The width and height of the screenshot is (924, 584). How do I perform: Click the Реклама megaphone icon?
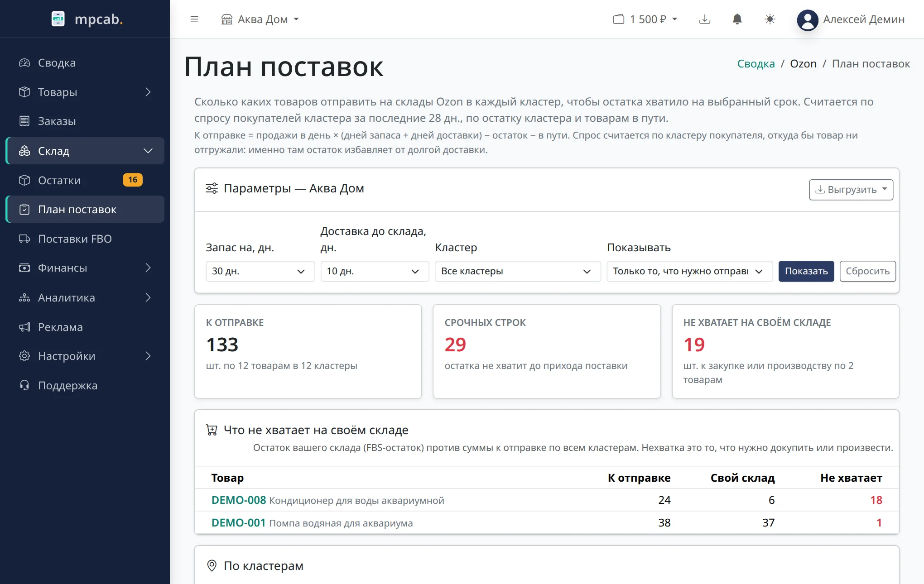(24, 327)
